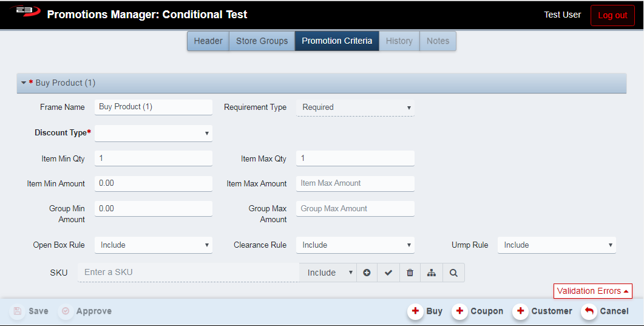
Task: Expand the Validation Errors panel
Action: [592, 291]
